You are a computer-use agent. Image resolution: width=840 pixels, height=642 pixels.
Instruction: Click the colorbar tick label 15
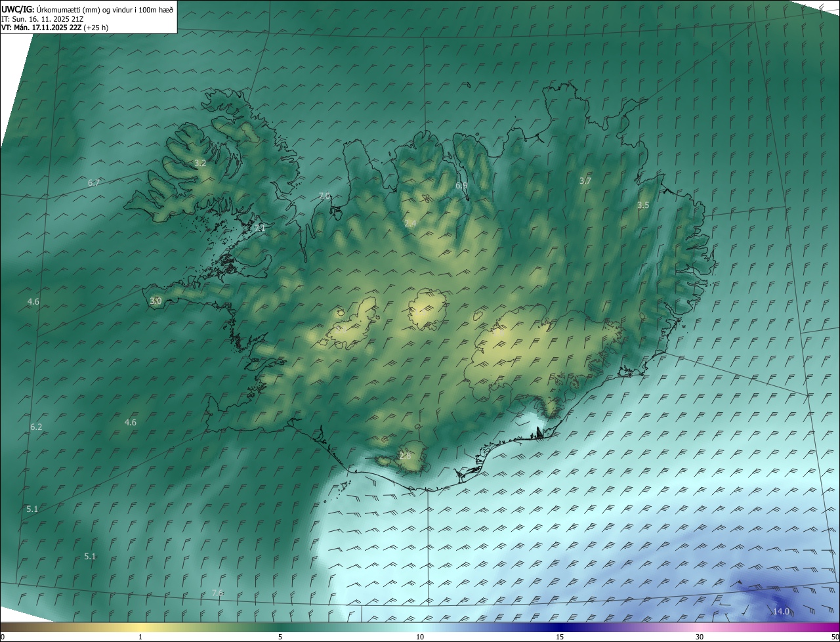coord(560,637)
